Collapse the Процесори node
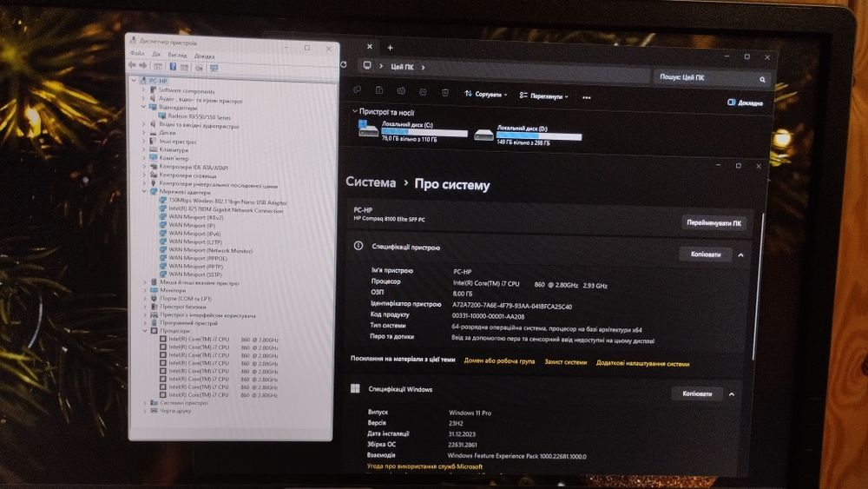The width and height of the screenshot is (868, 489). pos(145,331)
